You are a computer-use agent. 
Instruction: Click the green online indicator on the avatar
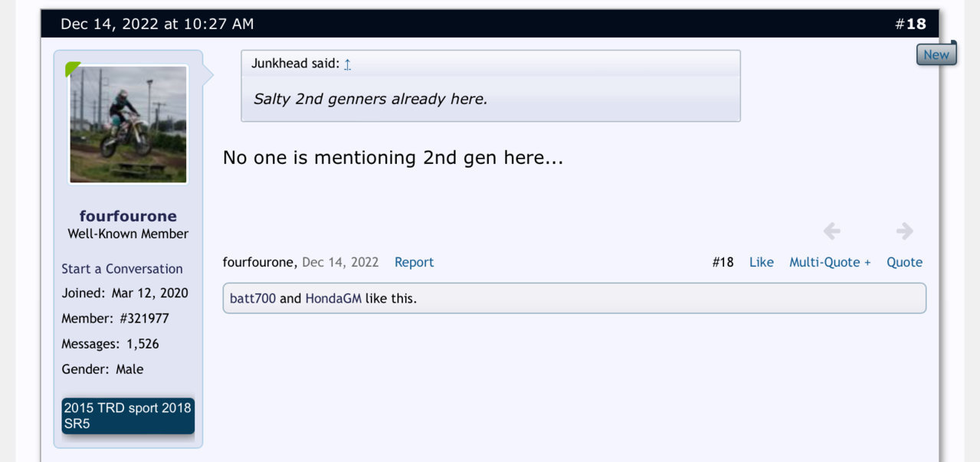pos(73,70)
